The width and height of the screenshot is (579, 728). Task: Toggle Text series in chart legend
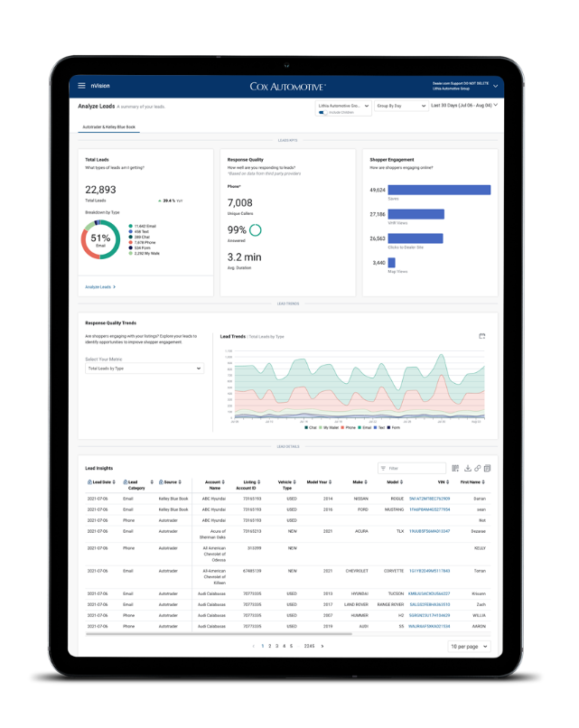click(x=379, y=427)
